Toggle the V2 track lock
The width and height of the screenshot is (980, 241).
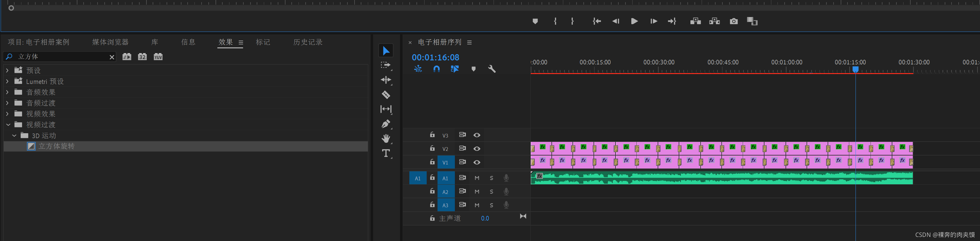pos(432,148)
